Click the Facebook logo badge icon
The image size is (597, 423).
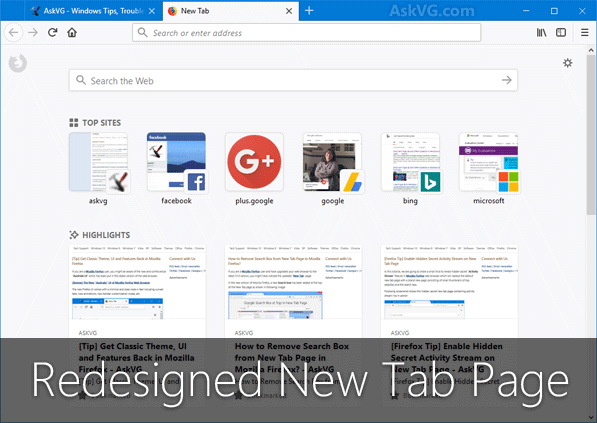click(196, 182)
